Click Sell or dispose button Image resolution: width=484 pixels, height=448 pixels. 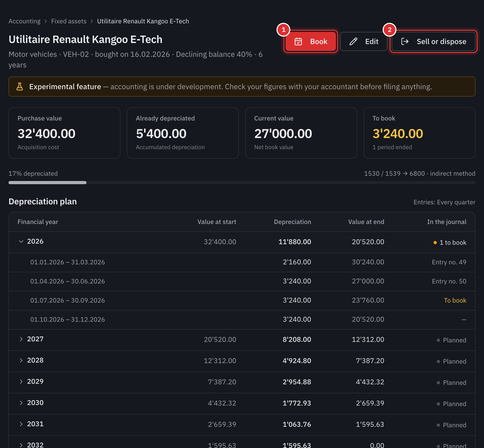433,41
